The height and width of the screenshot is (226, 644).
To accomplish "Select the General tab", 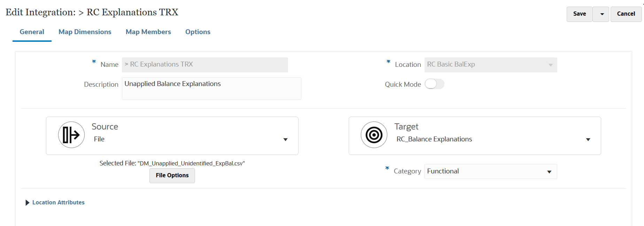I will [32, 32].
